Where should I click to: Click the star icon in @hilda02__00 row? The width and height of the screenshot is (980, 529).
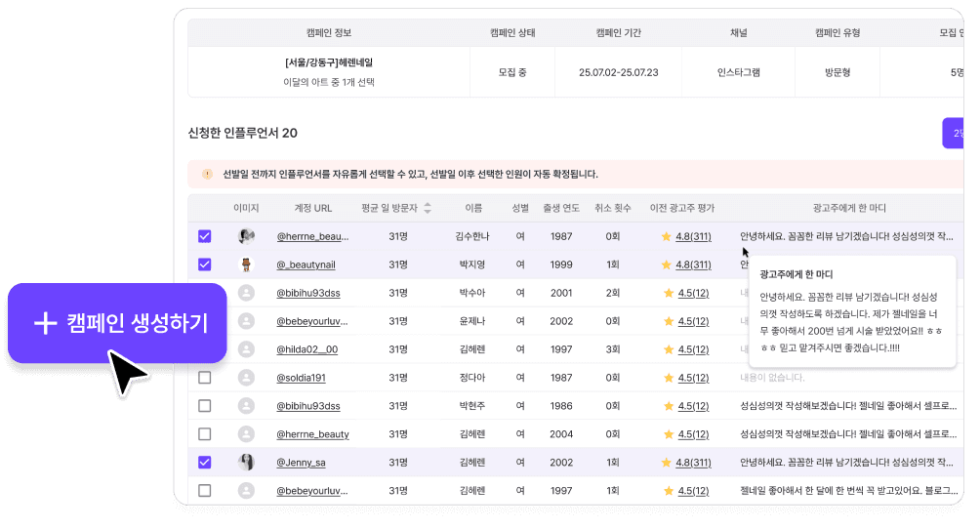click(x=669, y=349)
